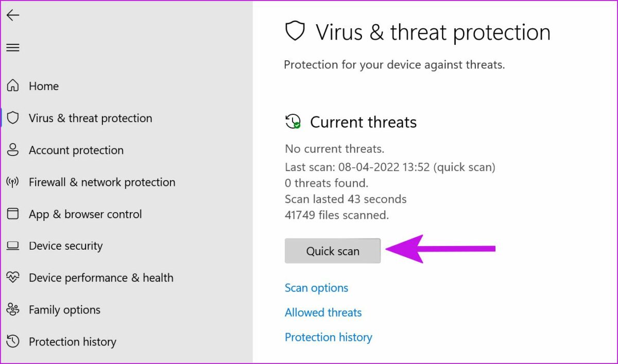Open the hamburger navigation menu
The width and height of the screenshot is (618, 364).
[x=13, y=47]
